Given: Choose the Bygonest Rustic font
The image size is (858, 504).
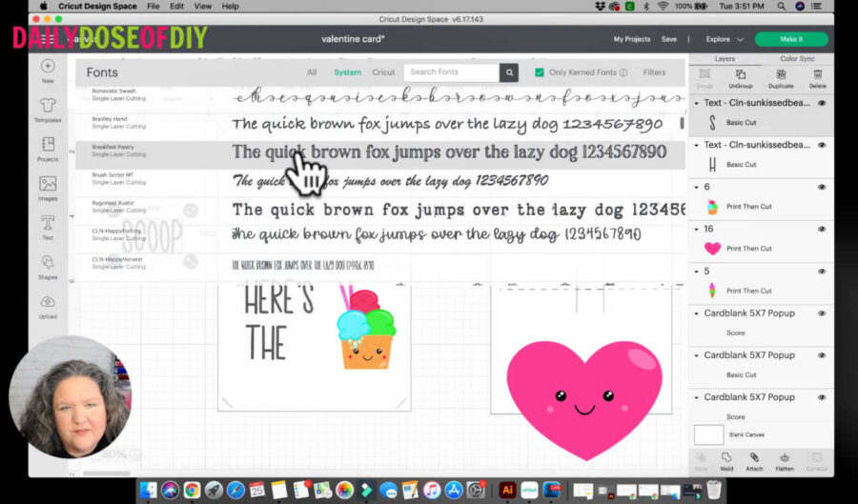Looking at the screenshot, I should 380,209.
